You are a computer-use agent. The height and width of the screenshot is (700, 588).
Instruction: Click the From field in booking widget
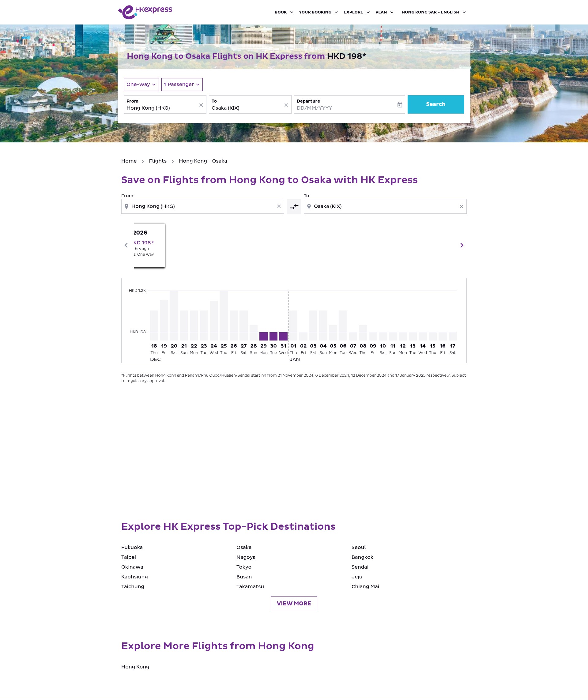165,104
